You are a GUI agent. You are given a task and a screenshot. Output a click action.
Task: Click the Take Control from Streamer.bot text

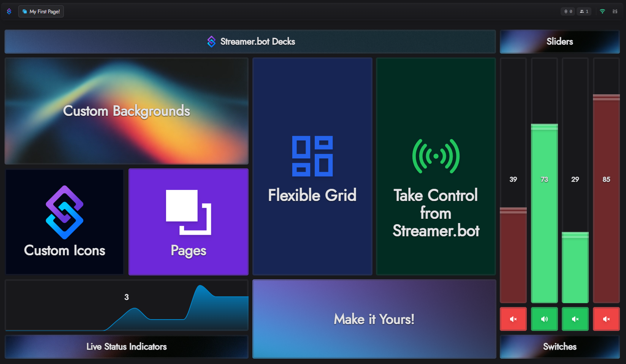click(436, 213)
